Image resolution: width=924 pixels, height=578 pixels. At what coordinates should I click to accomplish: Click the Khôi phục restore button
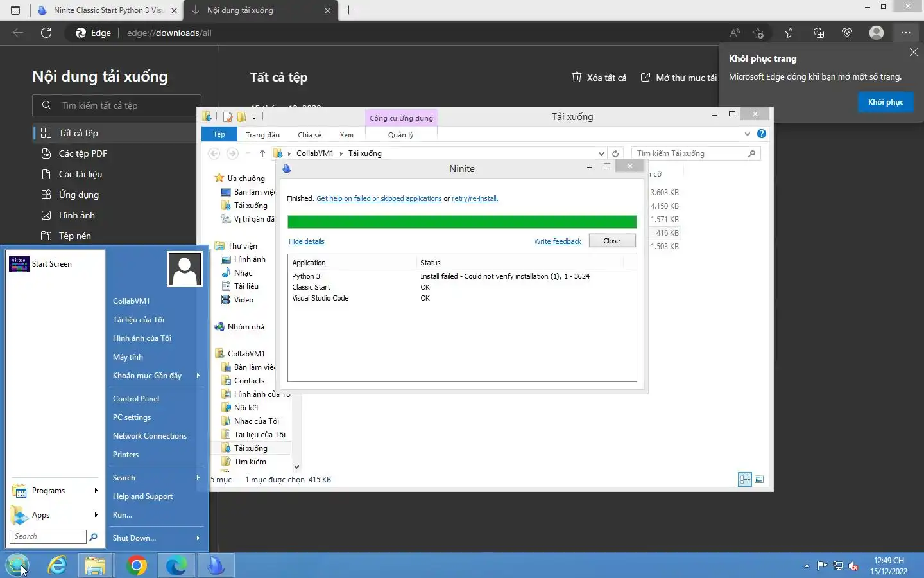pos(886,102)
